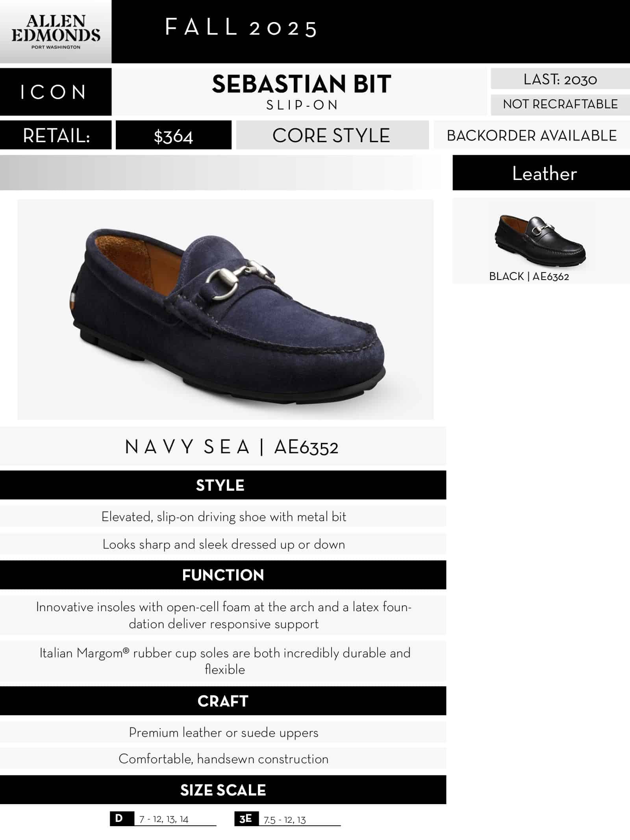This screenshot has height=840, width=630.
Task: Click the STYLE section header
Action: pos(220,485)
